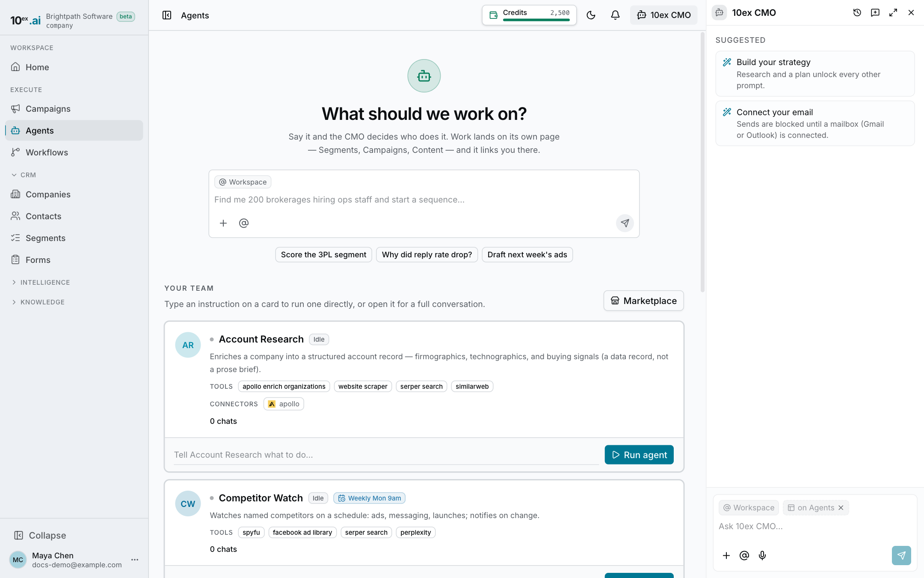This screenshot has height=578, width=924.
Task: Expand the Knowledge section
Action: tap(38, 302)
